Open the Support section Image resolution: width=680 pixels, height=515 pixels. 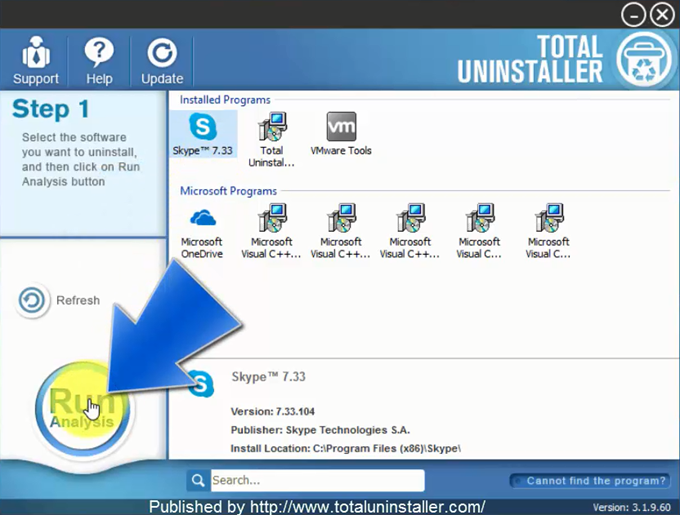36,61
